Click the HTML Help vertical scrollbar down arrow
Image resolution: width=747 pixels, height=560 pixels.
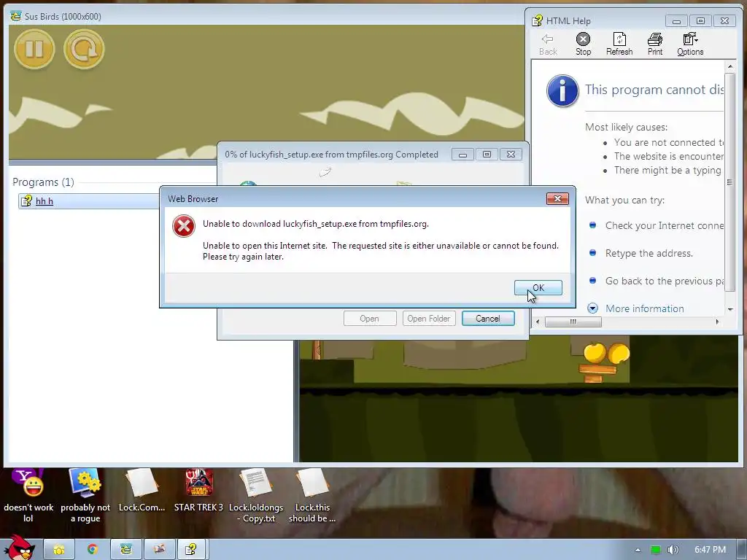tap(729, 309)
